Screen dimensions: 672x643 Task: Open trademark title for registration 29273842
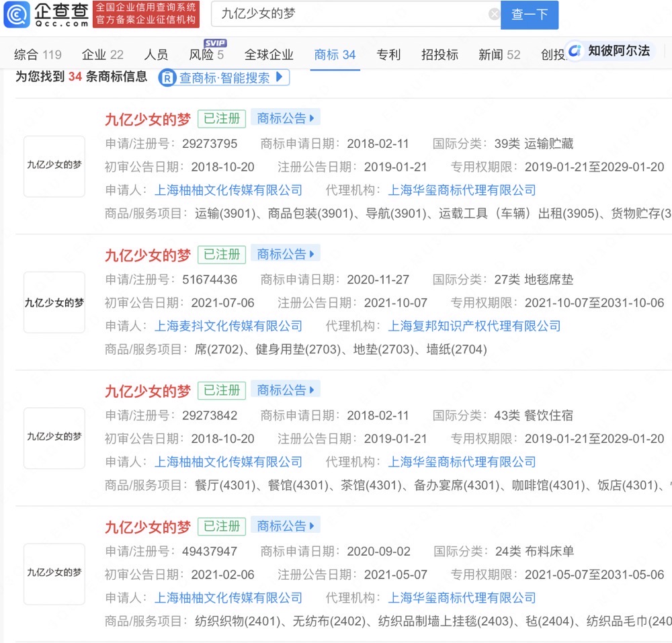[148, 390]
